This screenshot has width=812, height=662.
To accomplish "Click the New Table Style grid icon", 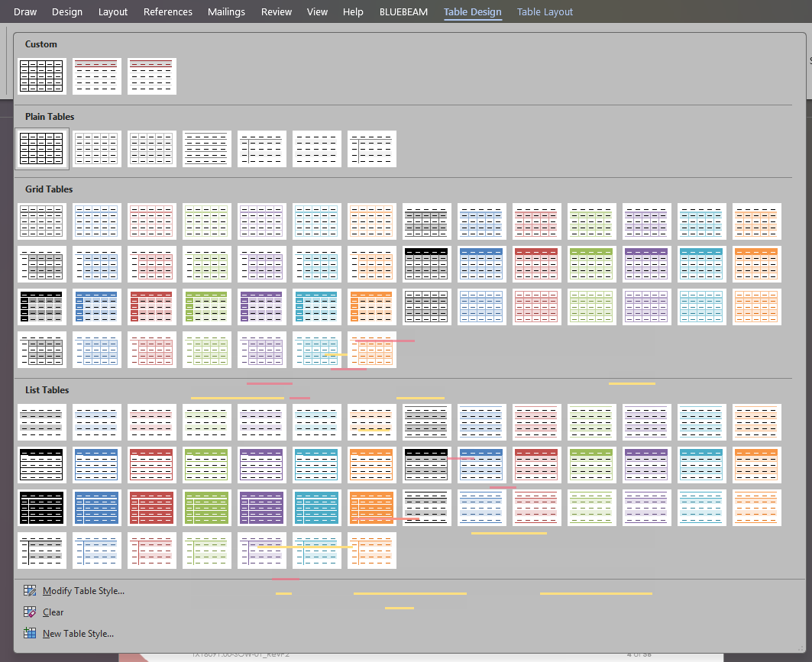I will tap(29, 633).
